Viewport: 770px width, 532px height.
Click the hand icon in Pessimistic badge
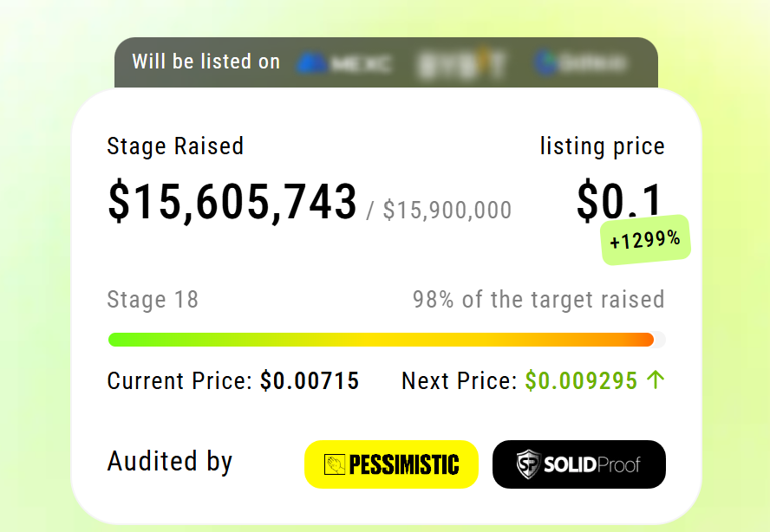tap(335, 465)
